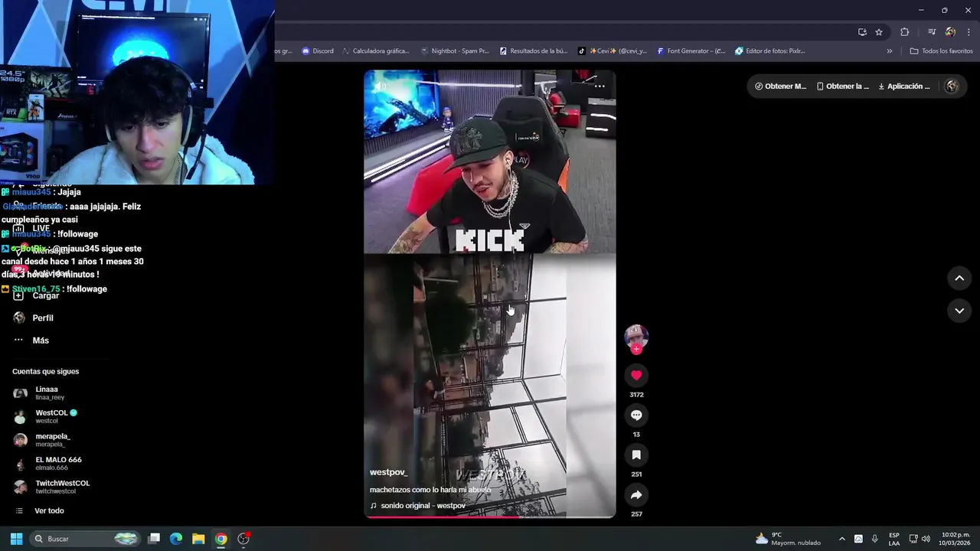The height and width of the screenshot is (551, 980).
Task: Open the Windows Start menu
Action: pyautogui.click(x=16, y=539)
